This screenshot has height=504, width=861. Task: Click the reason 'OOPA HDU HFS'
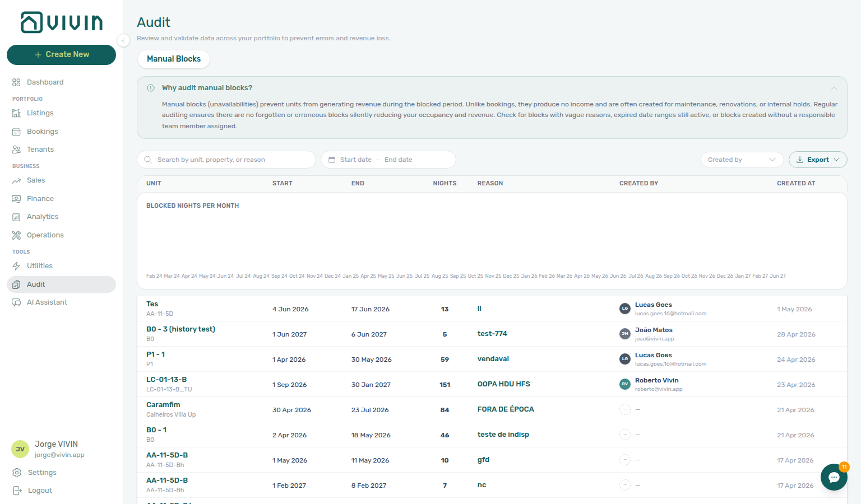pyautogui.click(x=504, y=384)
